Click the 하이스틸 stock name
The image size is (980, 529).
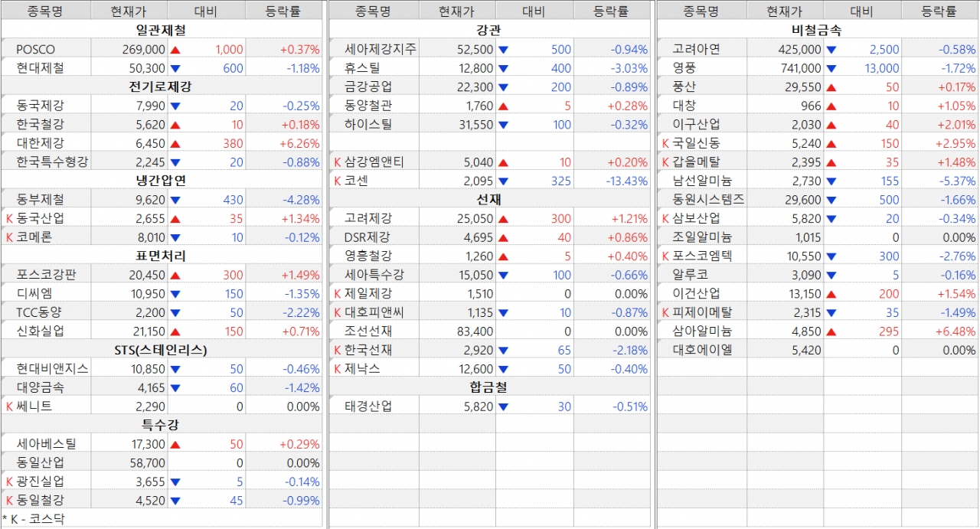[368, 125]
